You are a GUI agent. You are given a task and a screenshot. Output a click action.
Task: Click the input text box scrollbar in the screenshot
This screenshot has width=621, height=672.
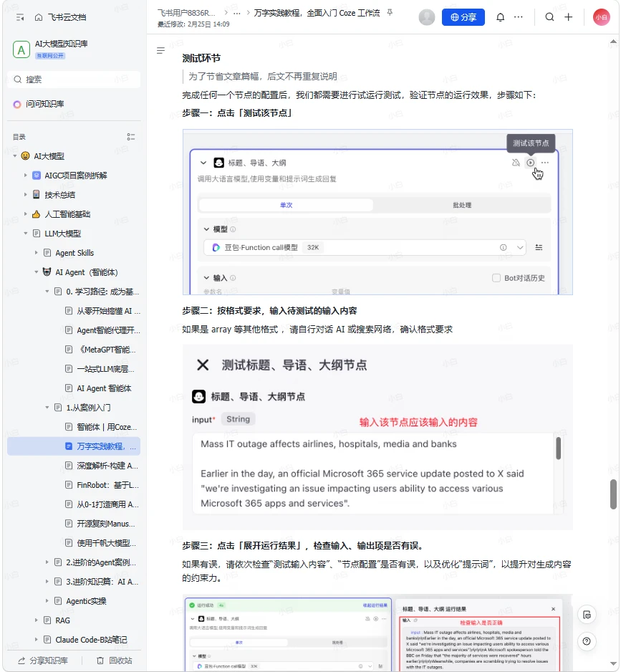(x=558, y=448)
